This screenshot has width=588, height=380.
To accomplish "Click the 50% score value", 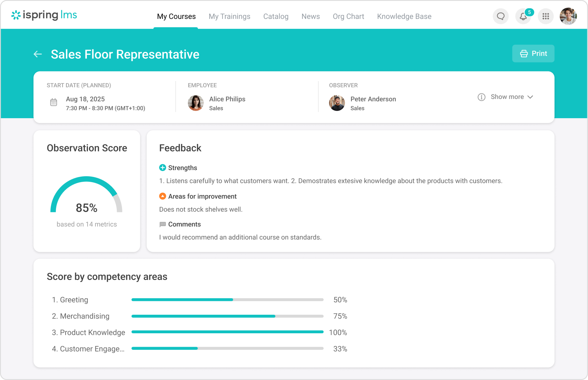I will [340, 300].
